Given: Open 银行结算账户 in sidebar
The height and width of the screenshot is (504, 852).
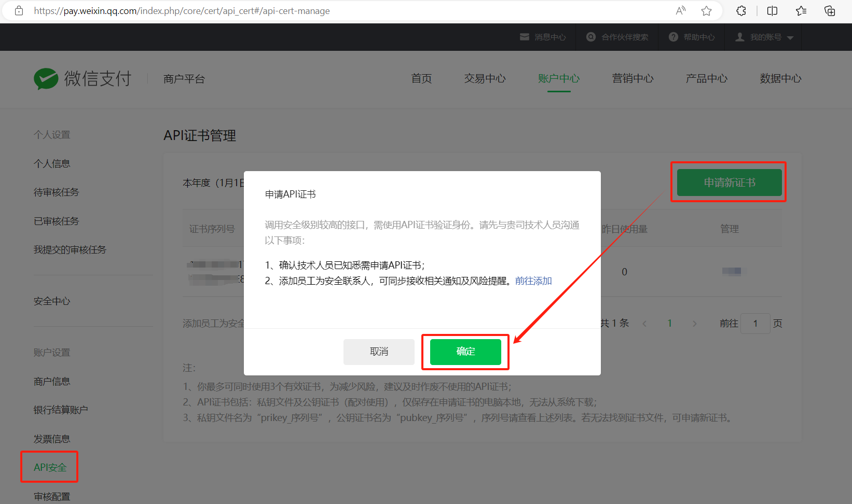Looking at the screenshot, I should (x=61, y=410).
